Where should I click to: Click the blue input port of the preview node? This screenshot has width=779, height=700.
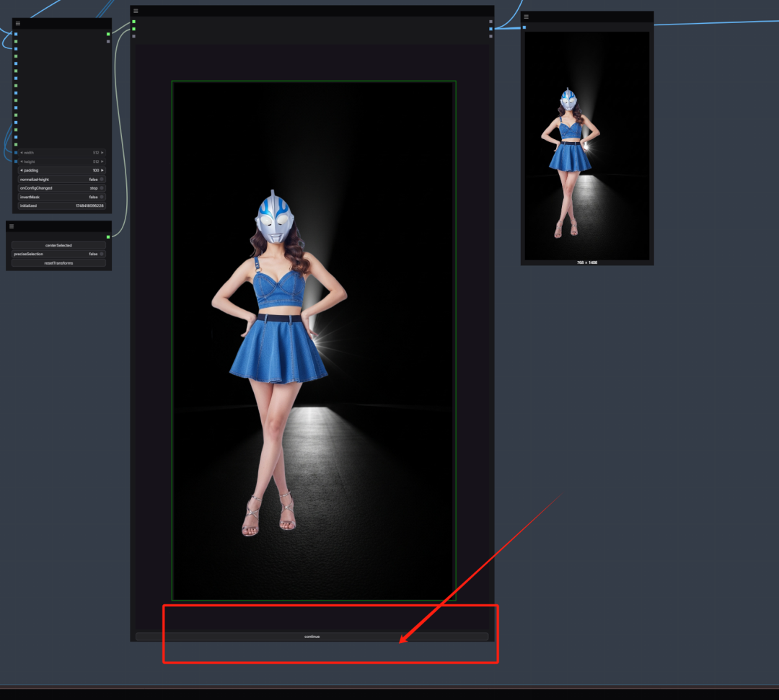click(524, 27)
